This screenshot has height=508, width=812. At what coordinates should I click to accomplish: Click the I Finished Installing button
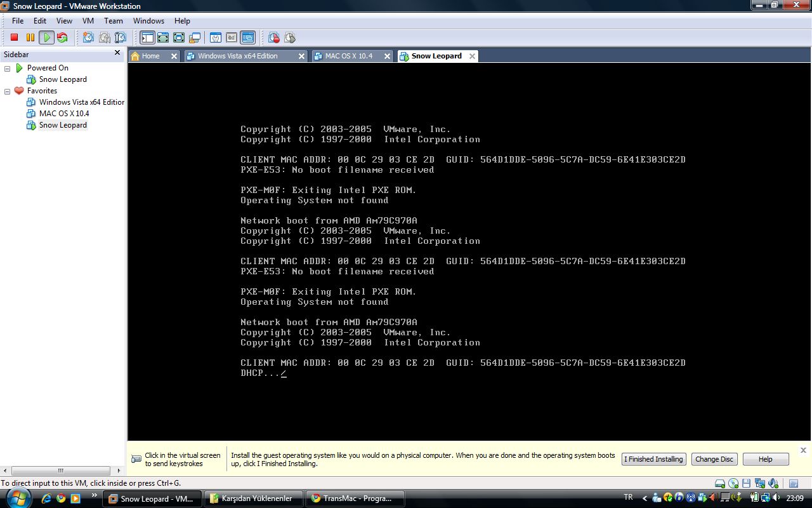coord(653,459)
